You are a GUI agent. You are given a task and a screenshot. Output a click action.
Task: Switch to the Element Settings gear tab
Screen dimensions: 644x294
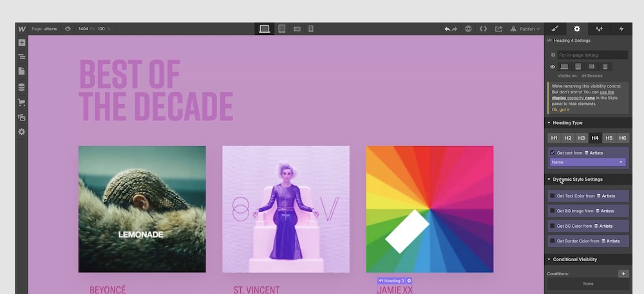click(577, 29)
